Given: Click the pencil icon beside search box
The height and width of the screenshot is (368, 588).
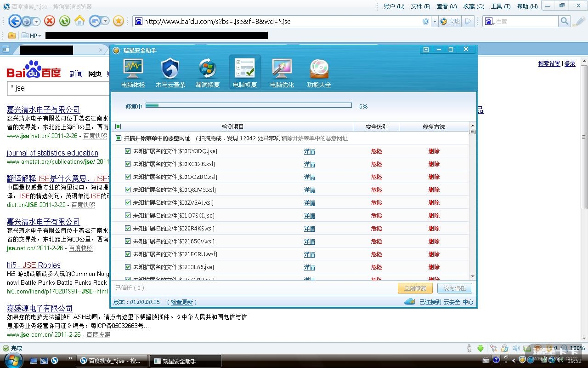Looking at the screenshot, I should [x=579, y=21].
